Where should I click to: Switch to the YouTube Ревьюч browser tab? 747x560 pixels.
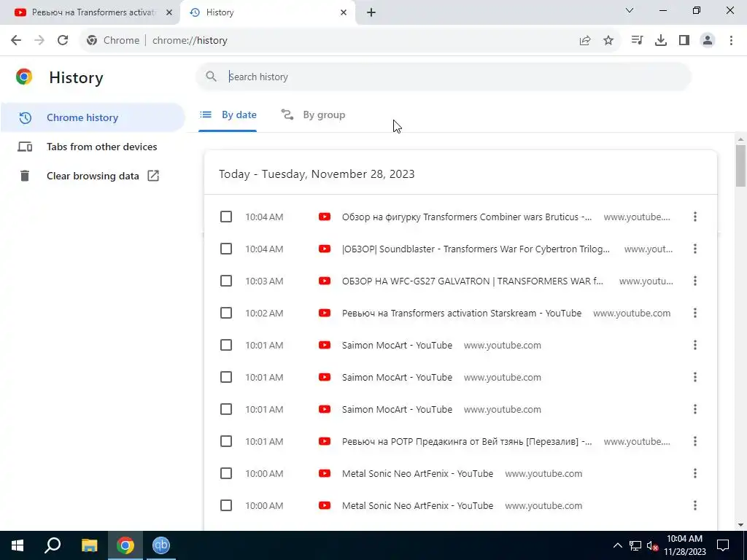tap(89, 12)
